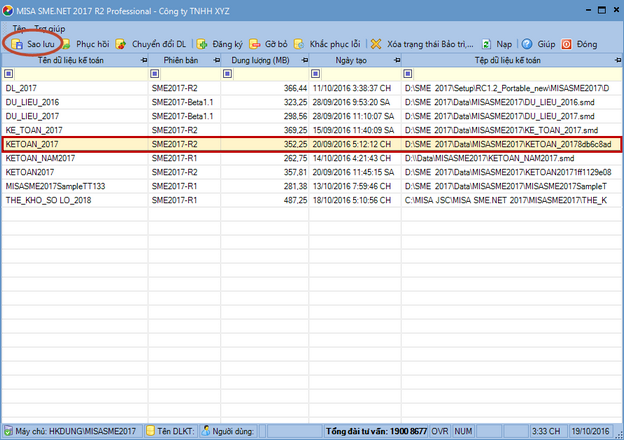Pin the Tên dữ liệu kế toán column

[x=144, y=60]
